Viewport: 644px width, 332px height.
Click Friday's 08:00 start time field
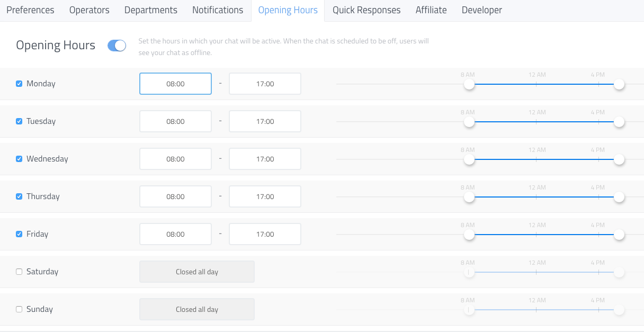(175, 234)
